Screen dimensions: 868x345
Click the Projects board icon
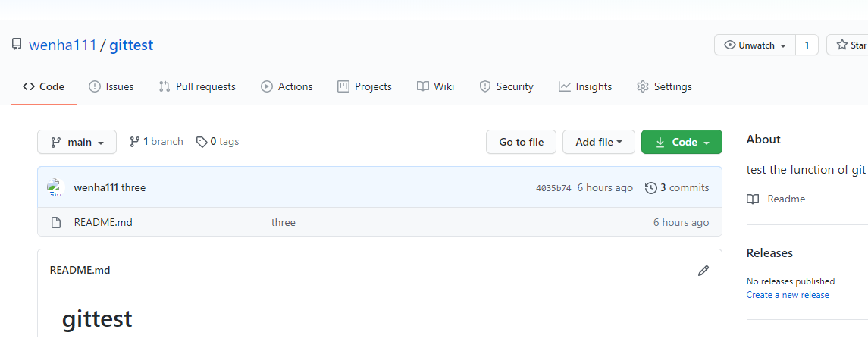[x=343, y=86]
